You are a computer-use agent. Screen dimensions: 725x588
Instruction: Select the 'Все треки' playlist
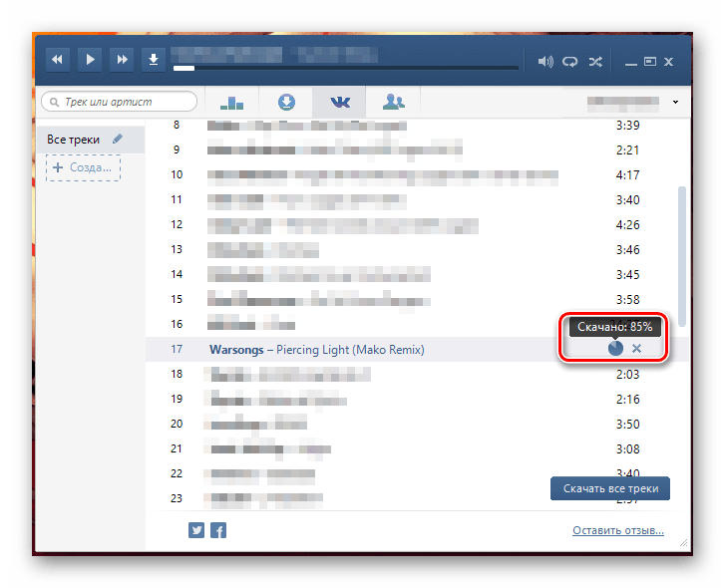tap(90, 140)
